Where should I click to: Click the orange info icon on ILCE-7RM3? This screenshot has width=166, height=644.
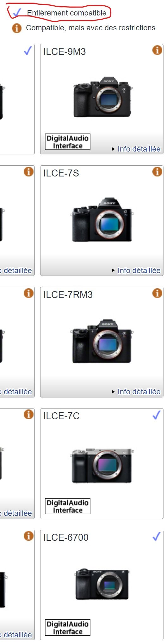(157, 293)
